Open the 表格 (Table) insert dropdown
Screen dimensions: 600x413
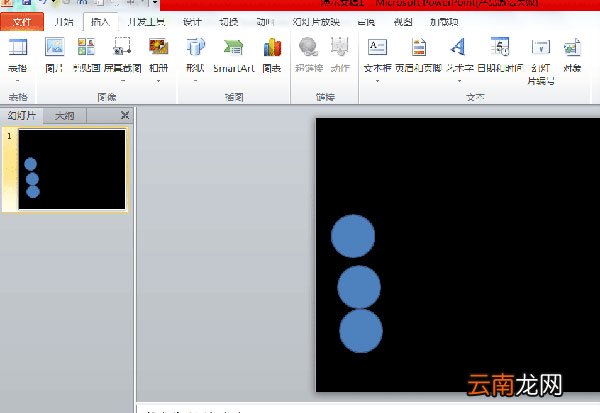(x=18, y=59)
